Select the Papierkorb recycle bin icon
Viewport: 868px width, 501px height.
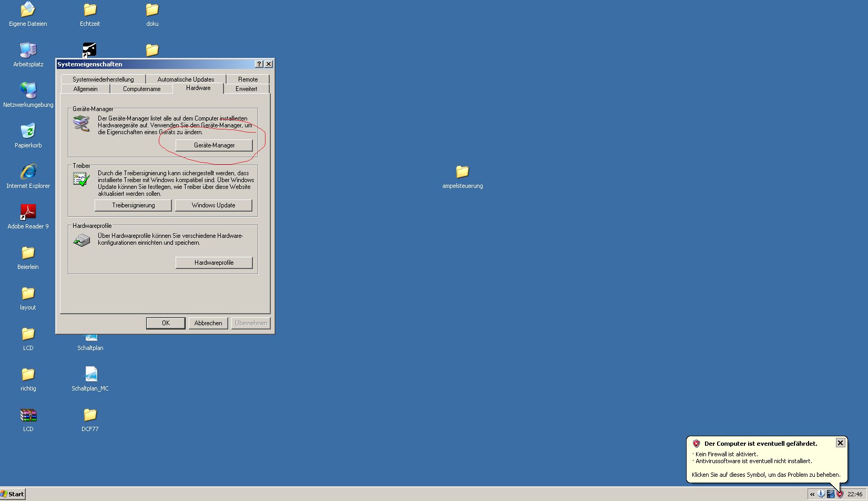[28, 131]
